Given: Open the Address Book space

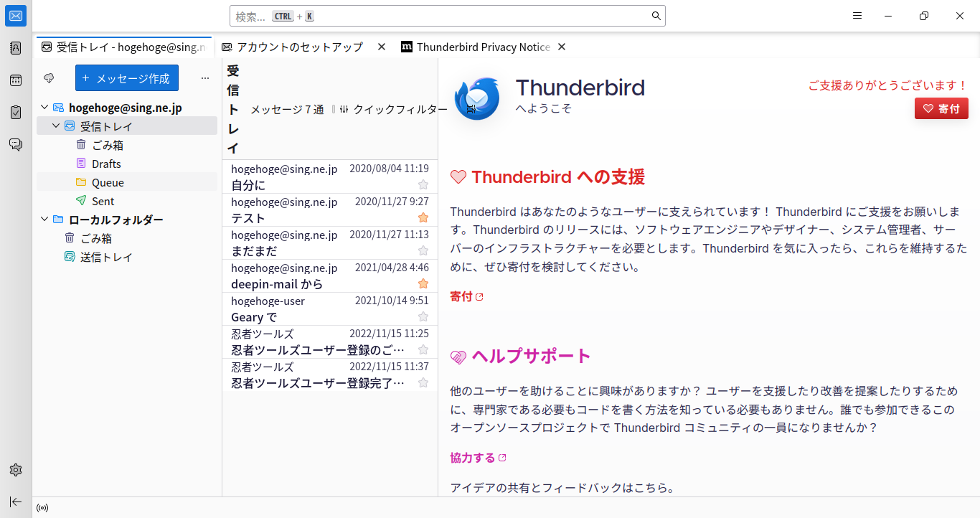Looking at the screenshot, I should [x=16, y=48].
